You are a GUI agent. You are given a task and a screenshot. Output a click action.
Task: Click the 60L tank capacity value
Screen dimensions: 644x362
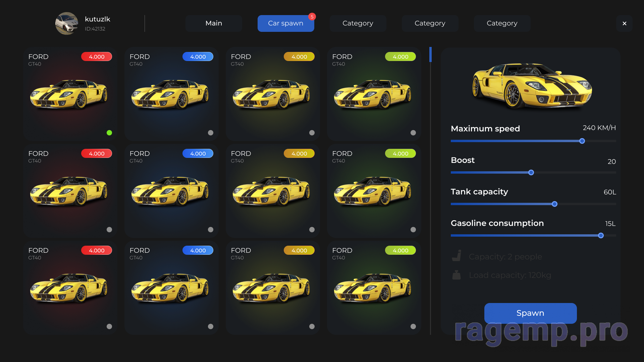[x=610, y=192]
